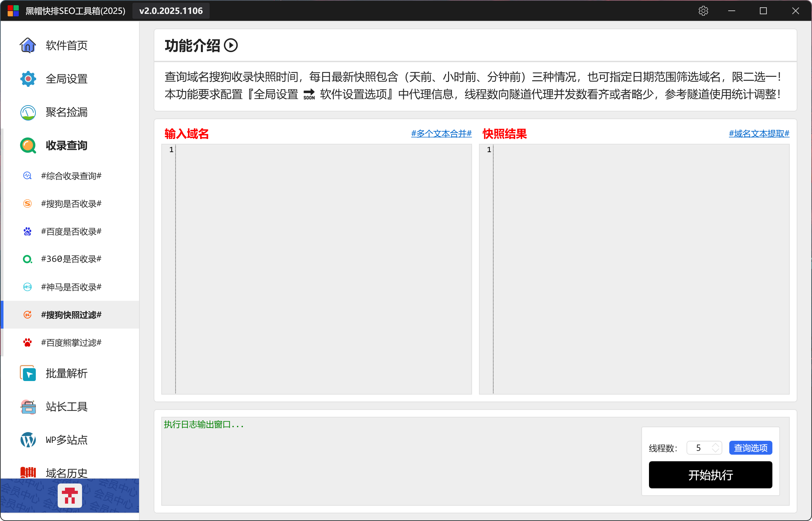
Task: Click the #域名文本提取# link
Action: click(759, 134)
